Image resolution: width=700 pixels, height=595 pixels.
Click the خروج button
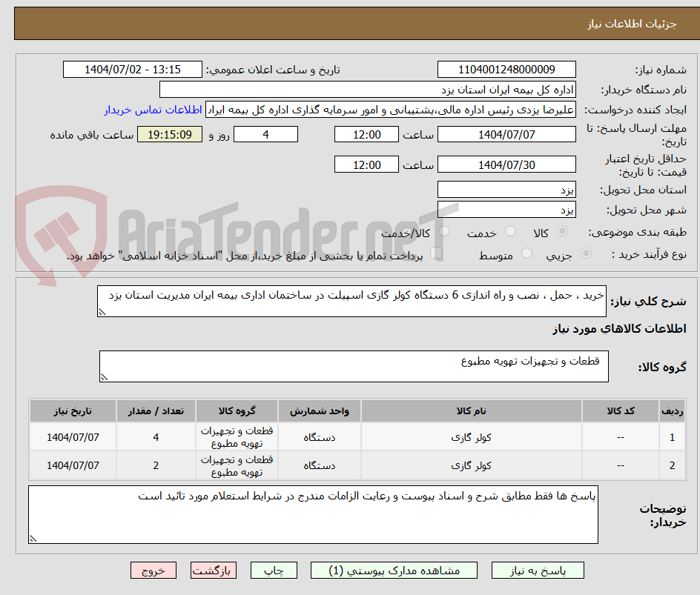153,570
